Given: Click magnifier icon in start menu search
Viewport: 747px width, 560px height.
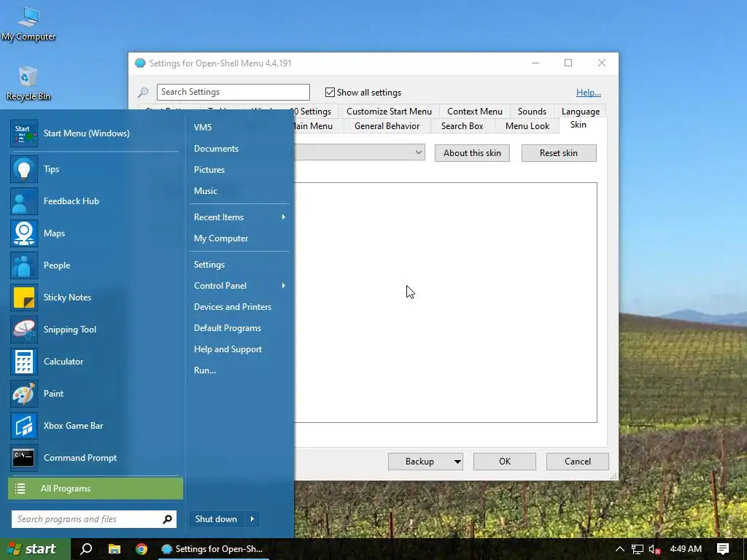Looking at the screenshot, I should click(x=167, y=519).
